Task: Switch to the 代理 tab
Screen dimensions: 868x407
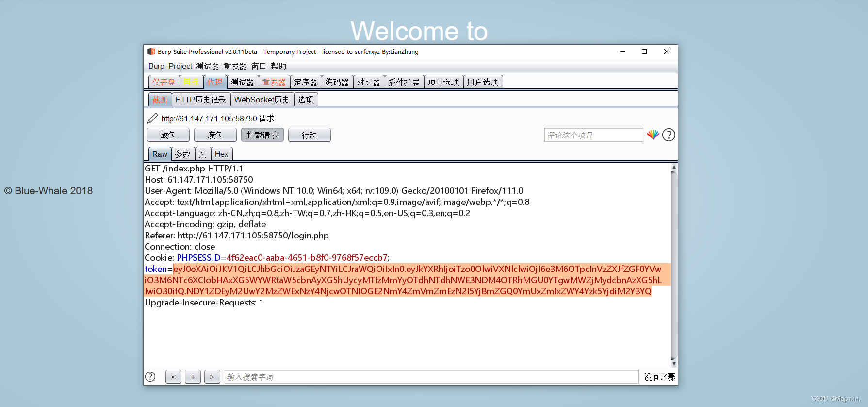Action: pyautogui.click(x=215, y=82)
